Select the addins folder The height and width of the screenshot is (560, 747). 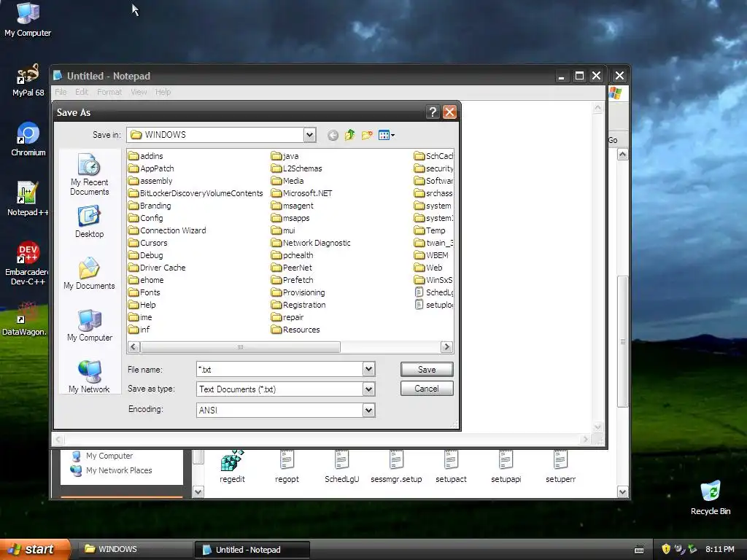pyautogui.click(x=146, y=156)
